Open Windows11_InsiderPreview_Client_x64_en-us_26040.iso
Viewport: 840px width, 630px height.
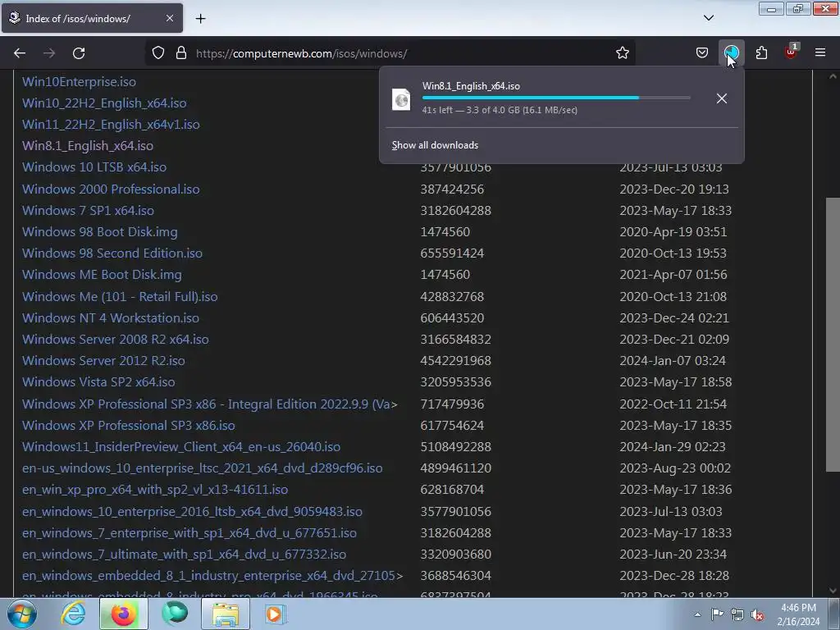click(181, 447)
